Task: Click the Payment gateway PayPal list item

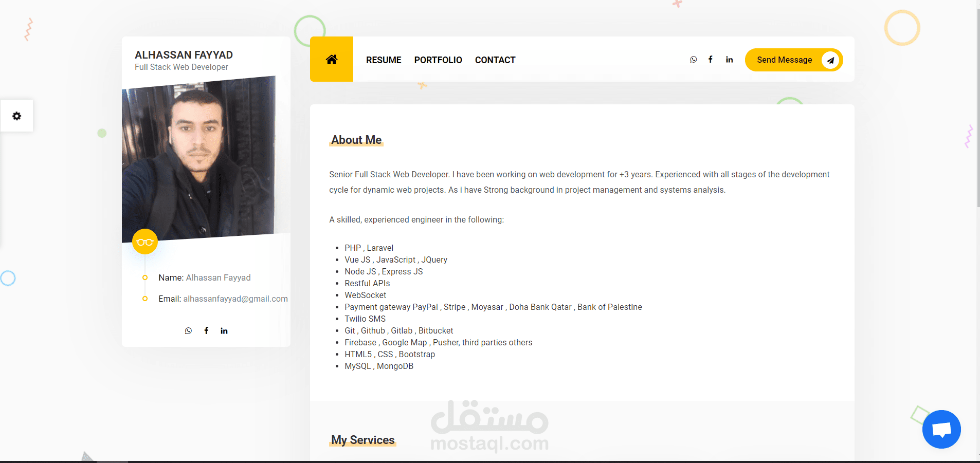Action: point(493,307)
